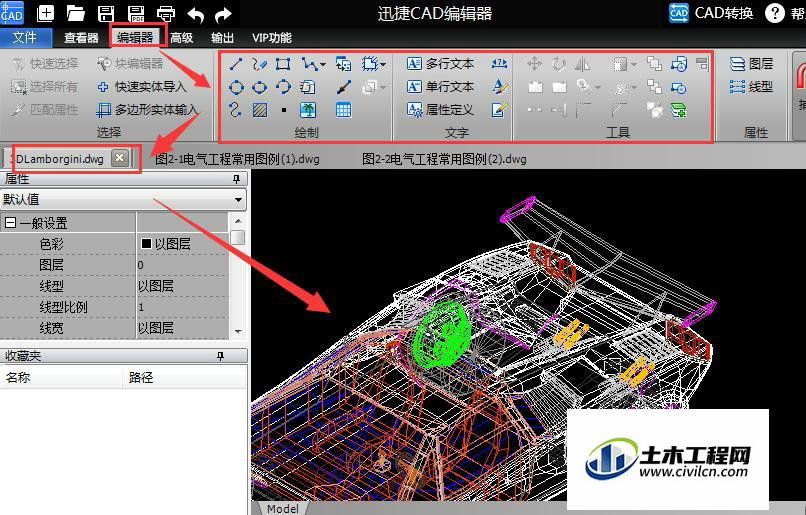
Task: Click the Save as PDF icon
Action: click(x=136, y=13)
